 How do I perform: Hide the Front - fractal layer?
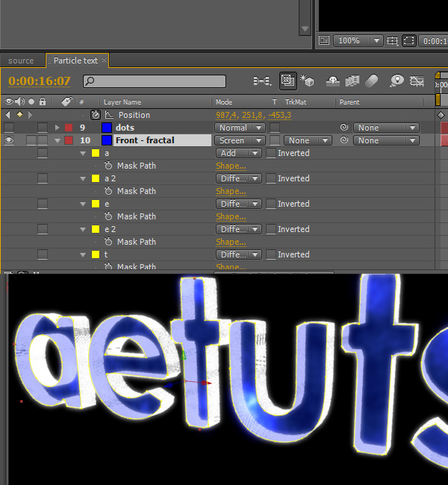(x=9, y=140)
